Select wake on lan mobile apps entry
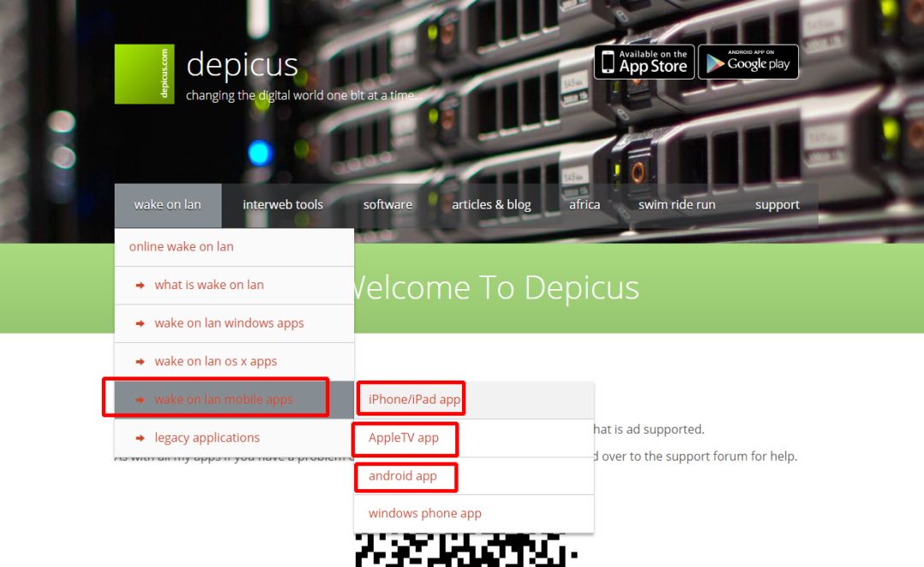 click(x=234, y=399)
